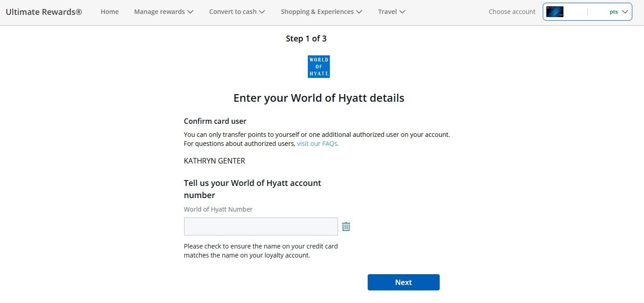644x303 pixels.
Task: Open the Travel dropdown
Action: coord(388,12)
